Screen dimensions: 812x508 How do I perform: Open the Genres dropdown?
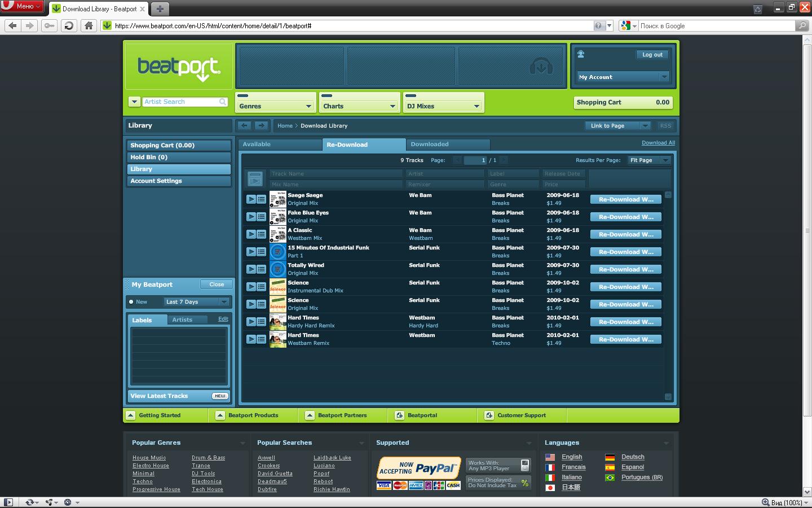tap(275, 106)
